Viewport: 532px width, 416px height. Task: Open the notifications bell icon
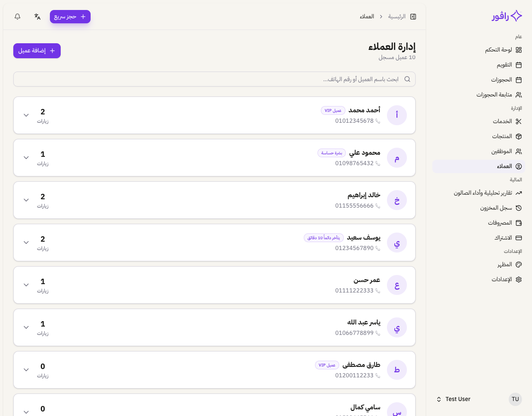(17, 17)
